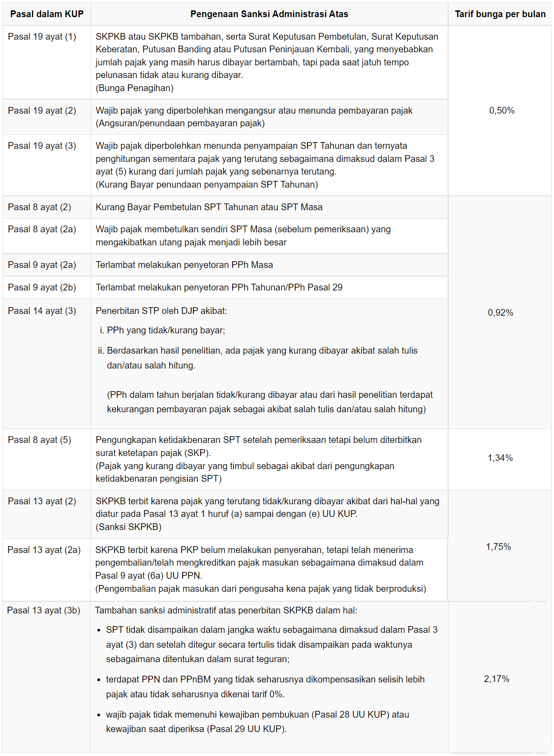Click the 2,17% interest rate value
Image resolution: width=554 pixels, height=756 pixels.
496,679
